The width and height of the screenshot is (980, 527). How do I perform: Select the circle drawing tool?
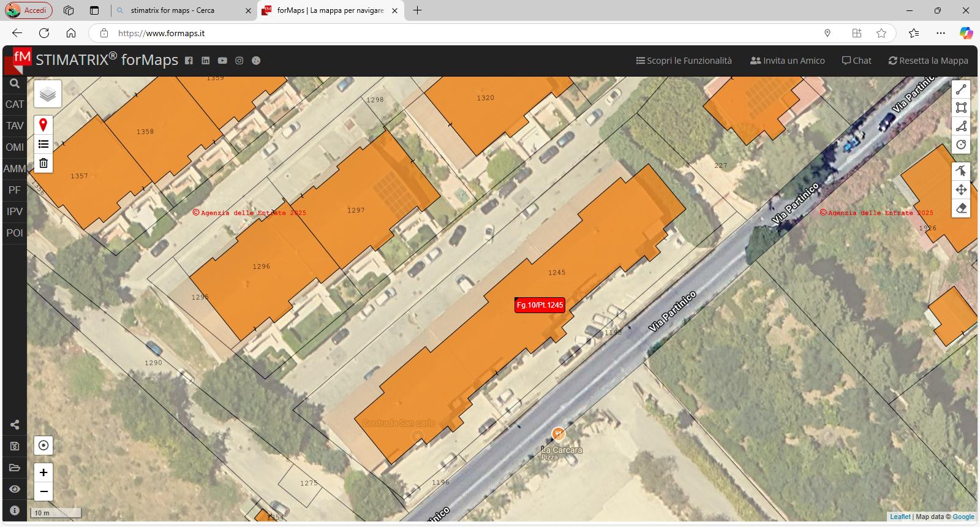click(960, 145)
